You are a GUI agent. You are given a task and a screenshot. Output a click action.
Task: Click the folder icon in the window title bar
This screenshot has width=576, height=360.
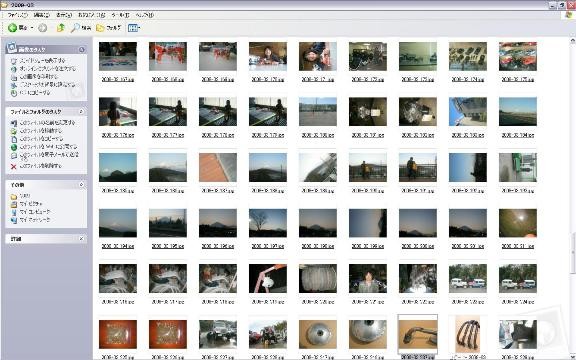(4, 5)
